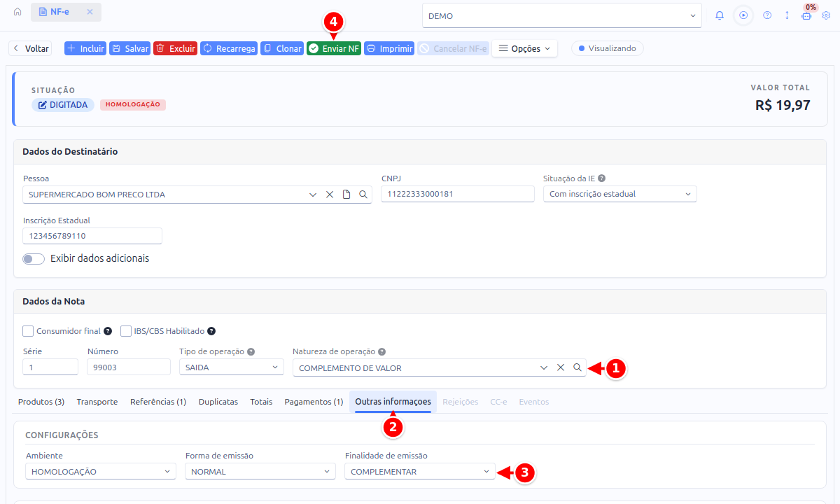Screen dimensions: 840x504
Task: Open the settings gear icon
Action: click(x=826, y=15)
